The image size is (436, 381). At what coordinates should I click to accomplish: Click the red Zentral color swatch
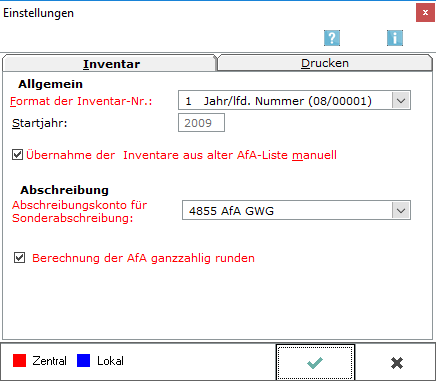pyautogui.click(x=19, y=361)
